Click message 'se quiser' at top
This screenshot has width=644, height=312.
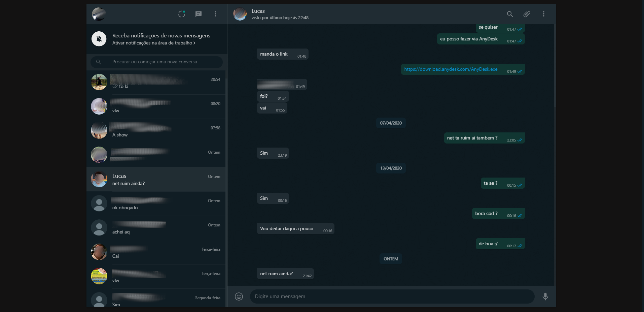pos(500,28)
